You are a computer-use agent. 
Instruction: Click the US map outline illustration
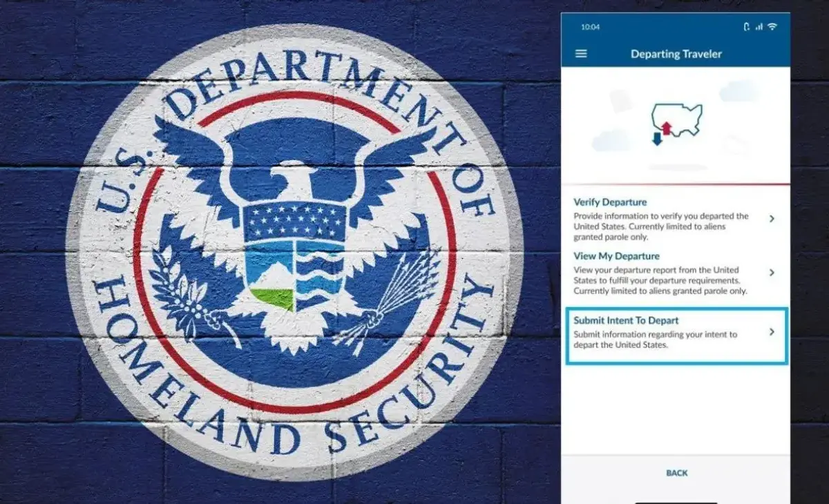[x=677, y=120]
